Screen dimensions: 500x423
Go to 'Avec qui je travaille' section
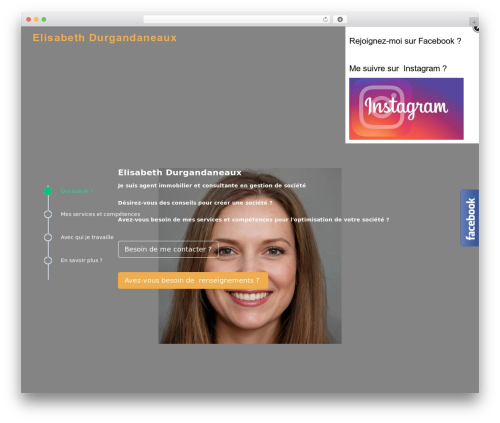pos(87,237)
